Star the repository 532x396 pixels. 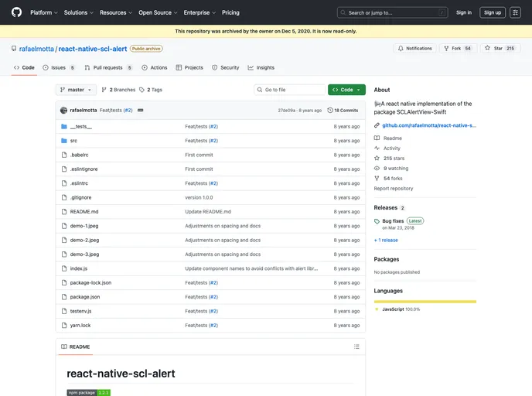point(500,48)
